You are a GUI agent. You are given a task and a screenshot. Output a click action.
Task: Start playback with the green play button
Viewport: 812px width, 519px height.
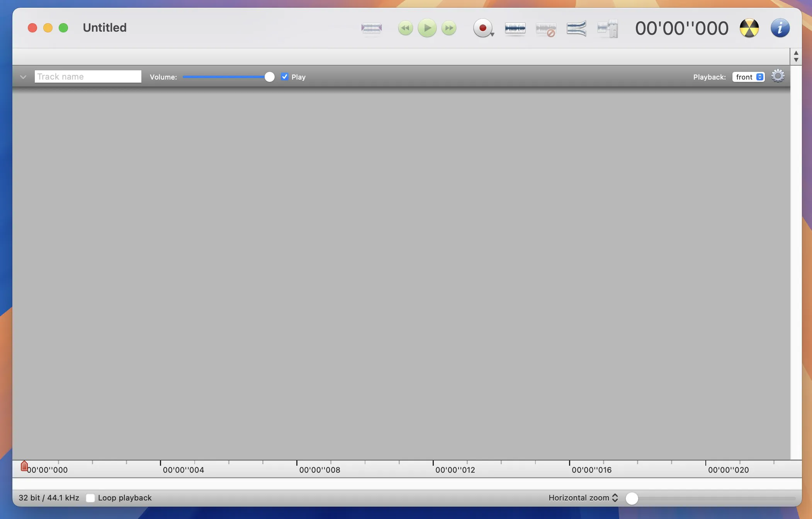427,28
